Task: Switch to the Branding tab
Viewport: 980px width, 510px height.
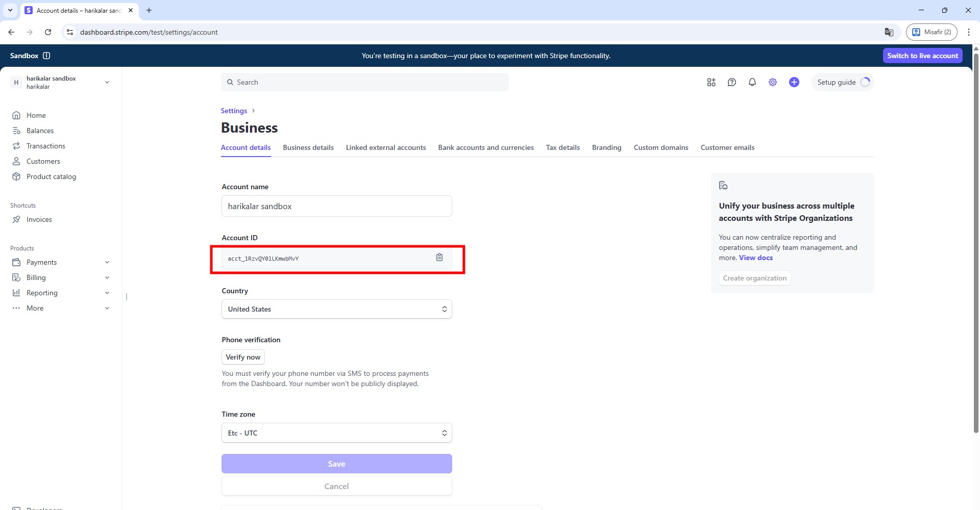Action: click(x=606, y=147)
